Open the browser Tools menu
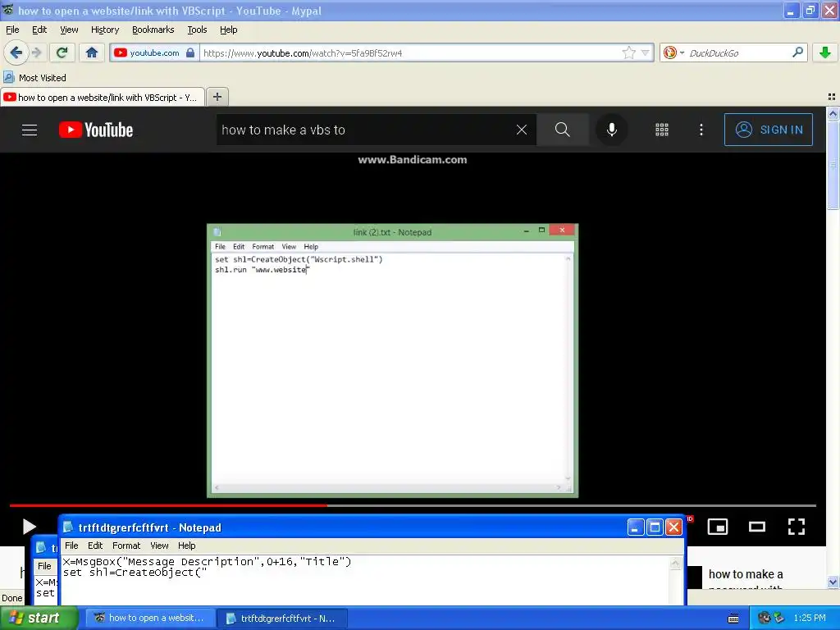 (x=197, y=30)
